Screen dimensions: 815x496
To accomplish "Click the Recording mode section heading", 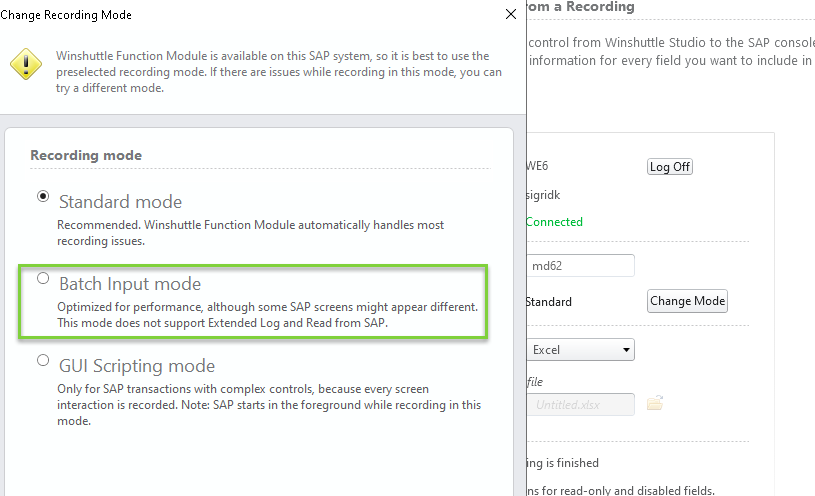I will 86,155.
